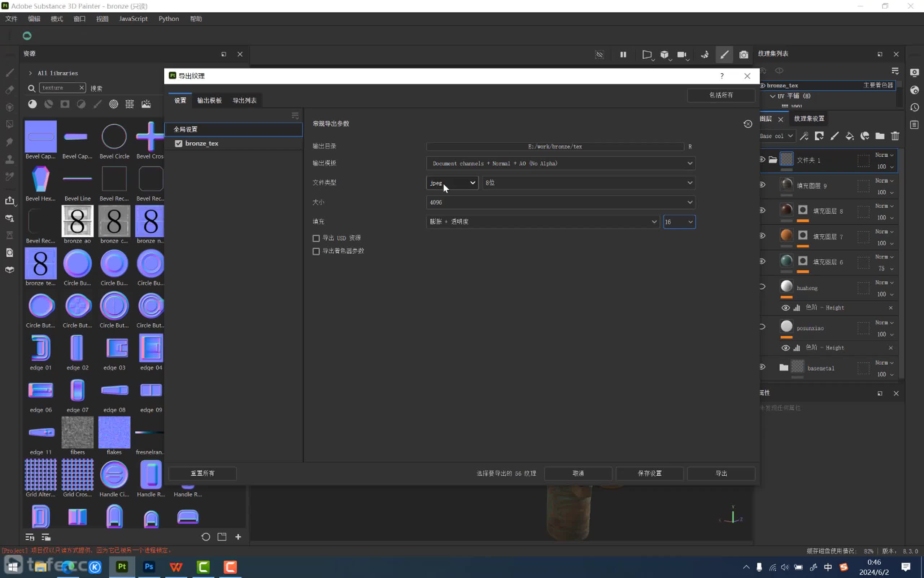Open the jpeg file type dropdown
Image resolution: width=924 pixels, height=578 pixels.
pyautogui.click(x=452, y=183)
